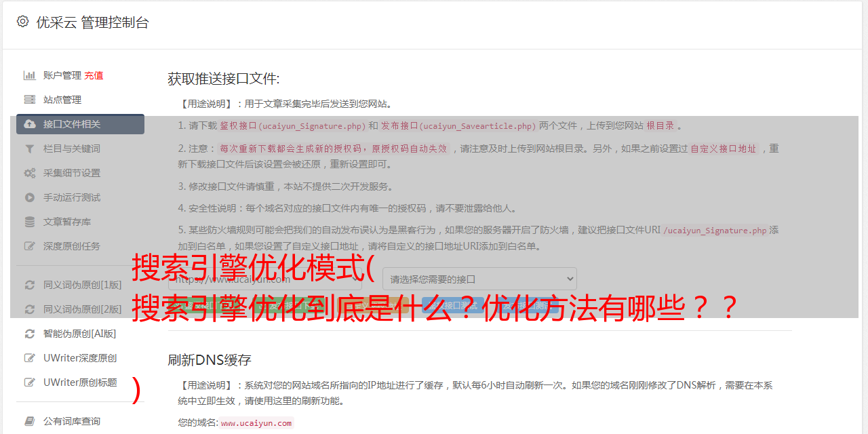Click the www.ucaiyun.com domain text
This screenshot has height=434, width=868.
tap(256, 423)
